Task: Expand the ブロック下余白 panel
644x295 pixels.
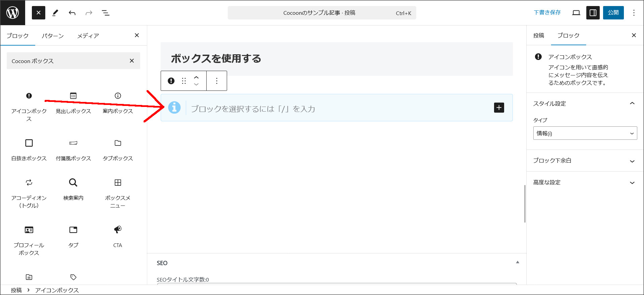Action: coord(585,161)
